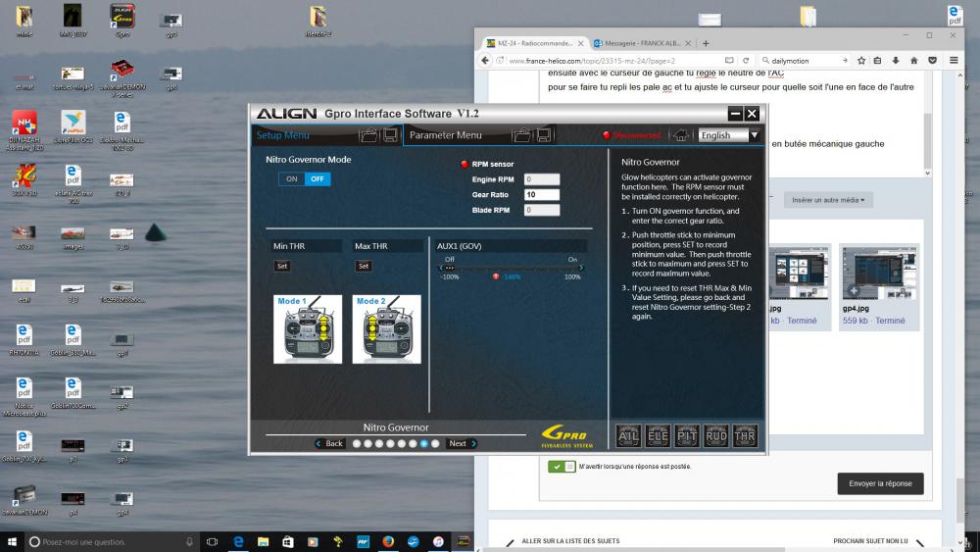Open the English language dropdown
The width and height of the screenshot is (980, 552).
pyautogui.click(x=729, y=135)
